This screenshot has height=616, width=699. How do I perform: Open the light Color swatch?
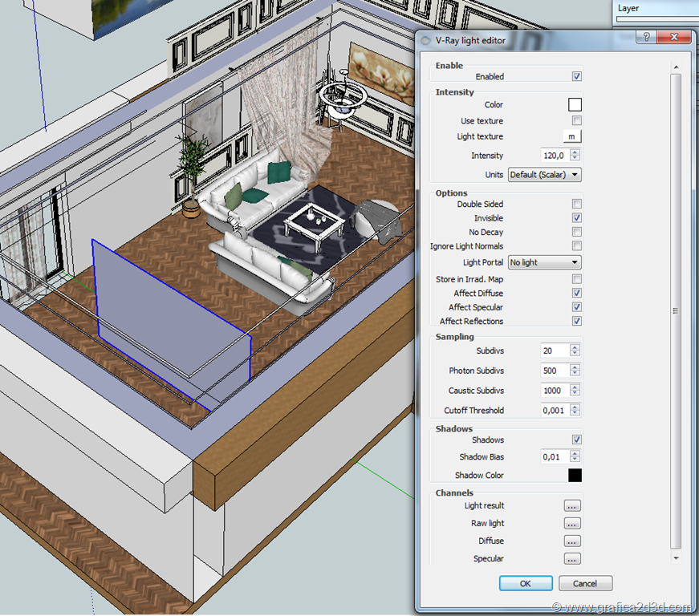tap(575, 105)
